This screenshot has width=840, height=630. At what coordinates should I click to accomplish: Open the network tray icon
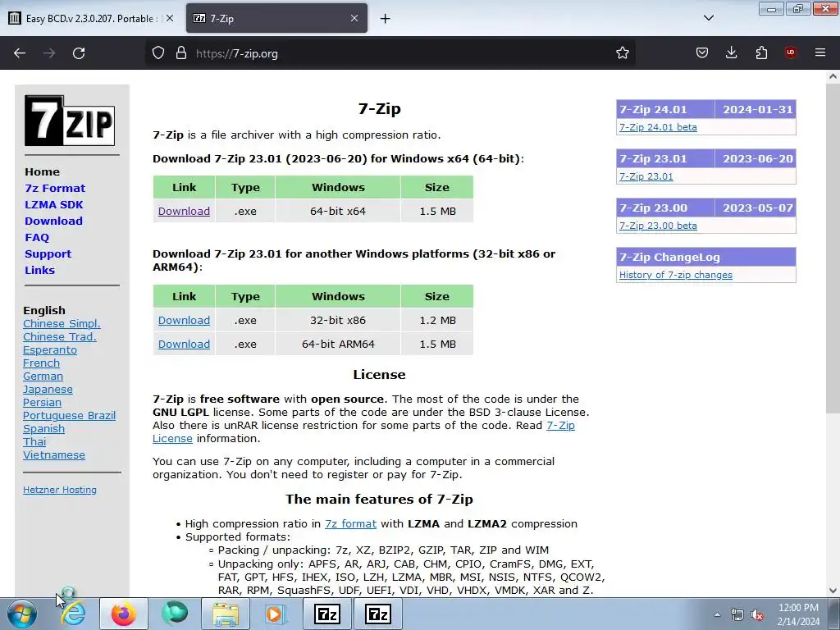737,614
